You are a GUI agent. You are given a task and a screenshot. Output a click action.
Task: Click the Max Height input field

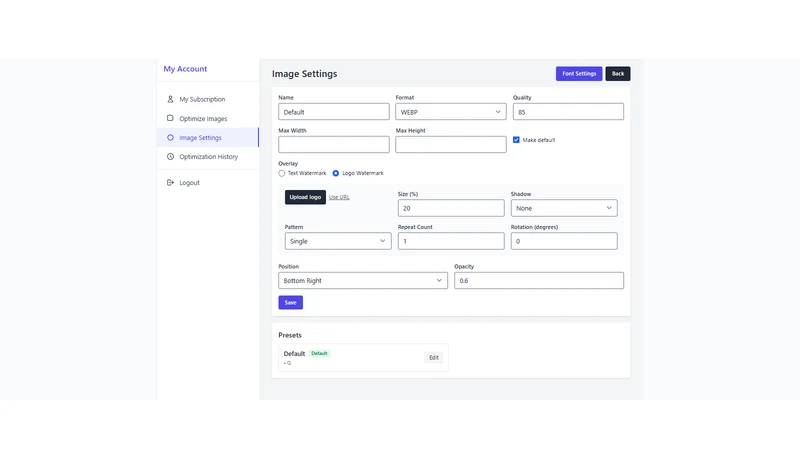pyautogui.click(x=451, y=144)
